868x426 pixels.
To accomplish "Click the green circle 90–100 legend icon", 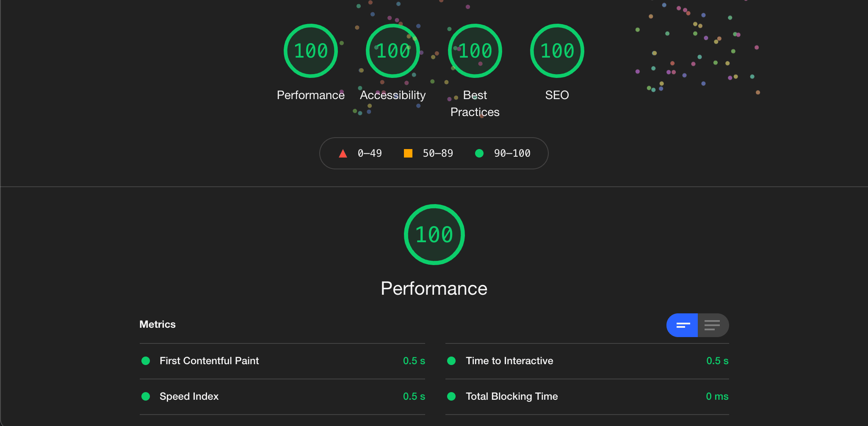I will [479, 153].
